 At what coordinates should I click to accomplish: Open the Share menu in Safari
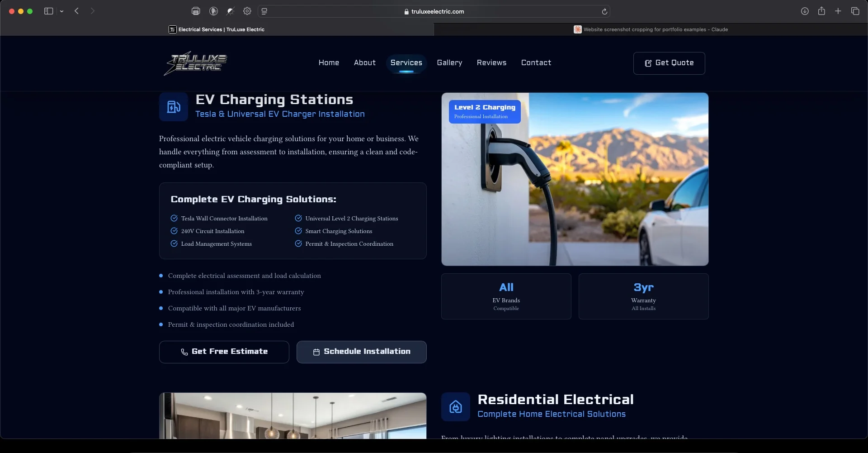(x=821, y=11)
